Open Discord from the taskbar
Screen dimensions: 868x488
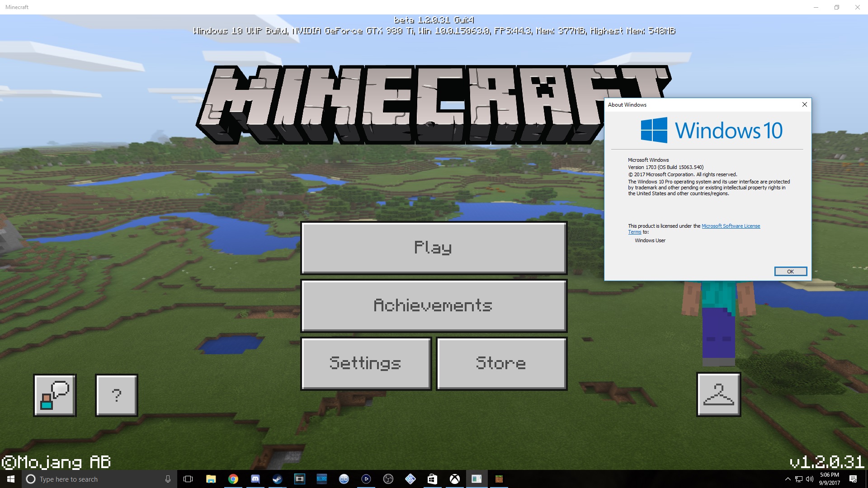point(255,479)
